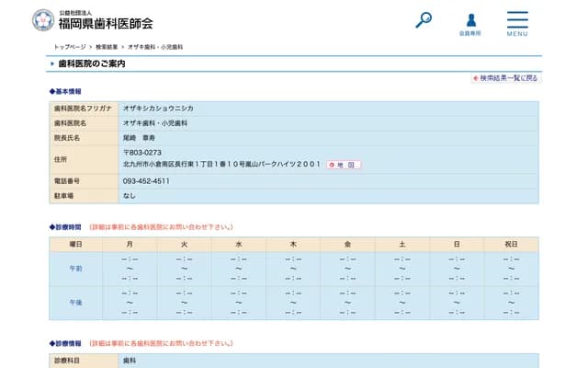
Task: Click the 午後 row header
Action: coord(75,302)
